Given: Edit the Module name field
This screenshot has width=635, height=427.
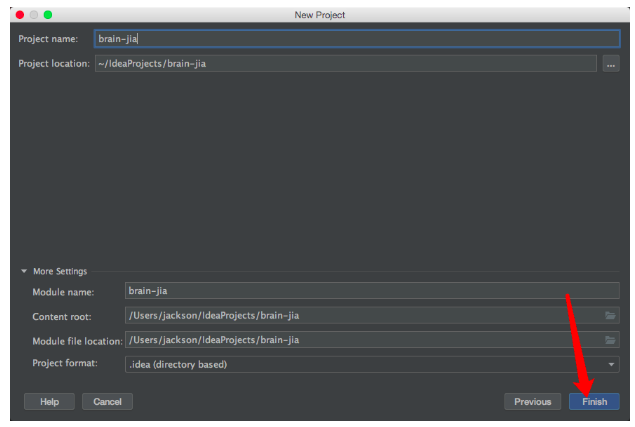Looking at the screenshot, I should 372,291.
